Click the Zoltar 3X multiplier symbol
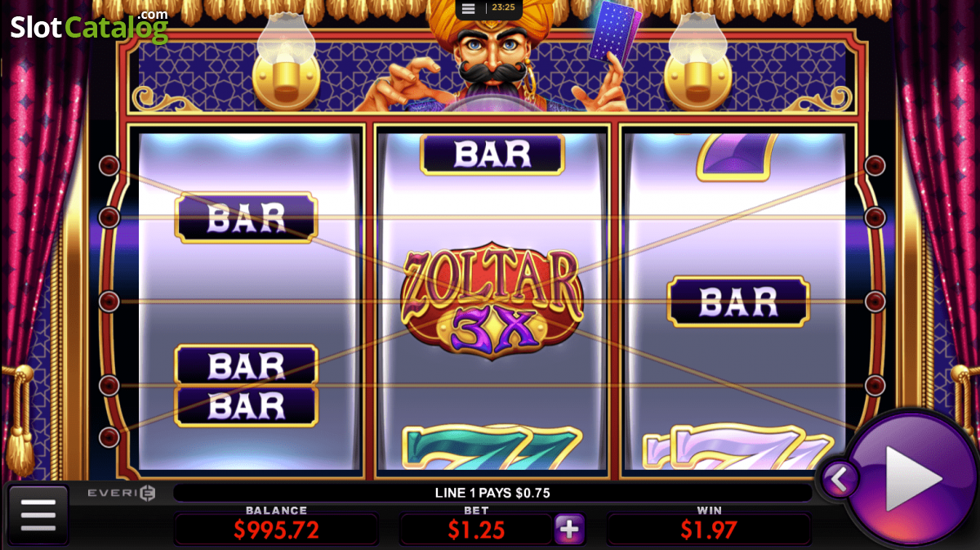 click(492, 301)
